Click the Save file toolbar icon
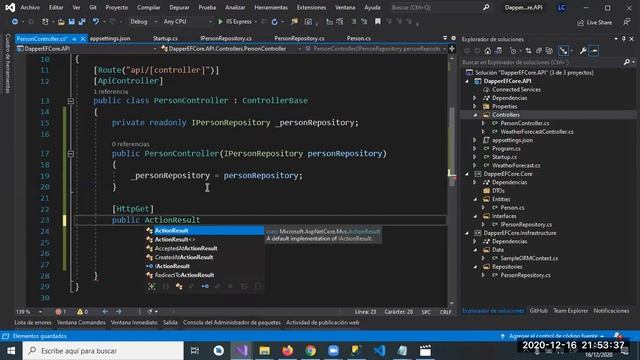 [x=71, y=22]
